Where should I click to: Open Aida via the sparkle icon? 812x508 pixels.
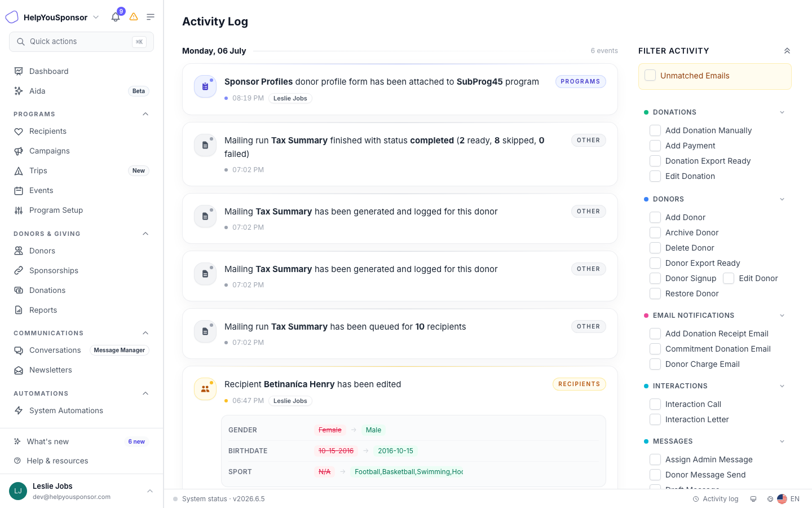click(x=19, y=91)
